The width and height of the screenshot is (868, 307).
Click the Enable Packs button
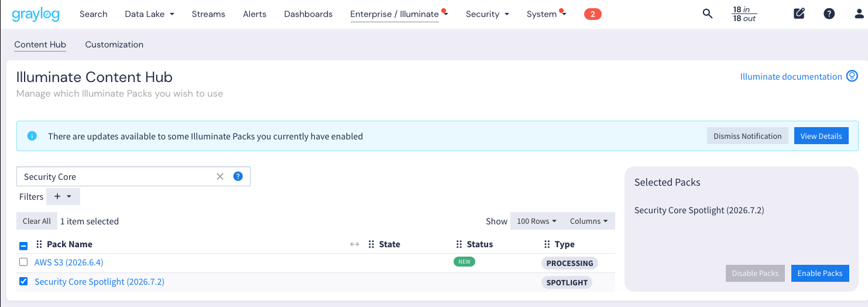pos(820,273)
